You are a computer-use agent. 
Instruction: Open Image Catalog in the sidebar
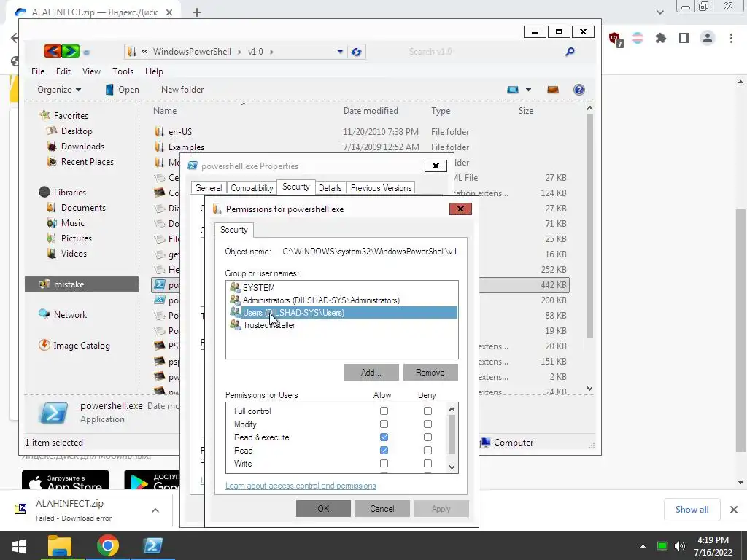82,345
